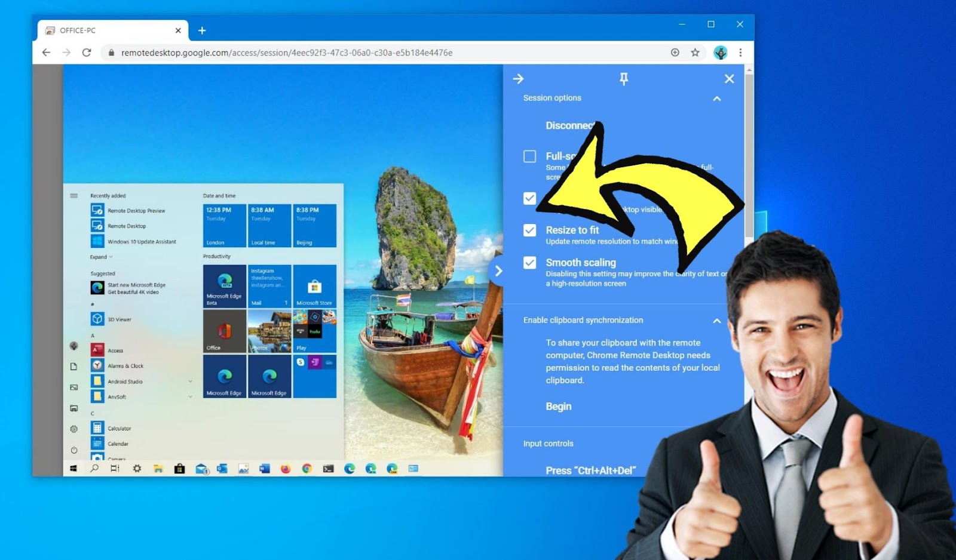
Task: Click the site lock icon in address bar
Action: 111,53
